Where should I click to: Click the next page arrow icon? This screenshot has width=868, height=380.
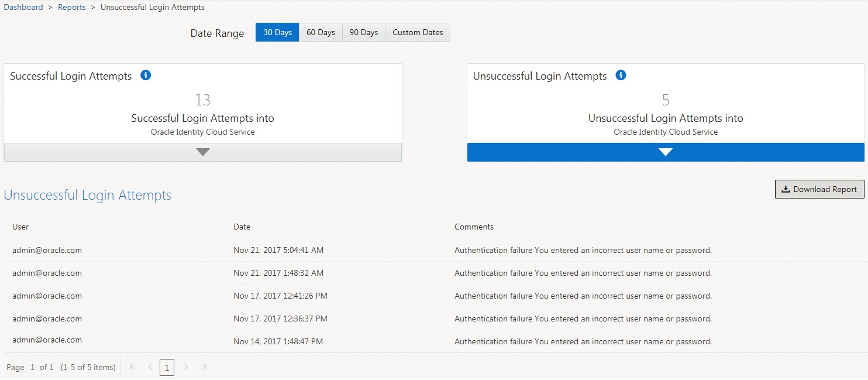point(186,367)
